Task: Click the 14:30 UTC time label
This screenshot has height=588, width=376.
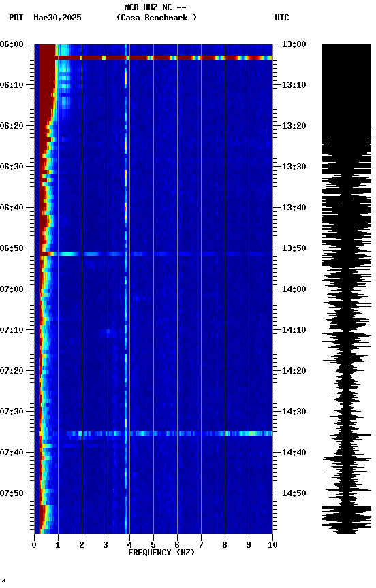Action: pyautogui.click(x=294, y=412)
